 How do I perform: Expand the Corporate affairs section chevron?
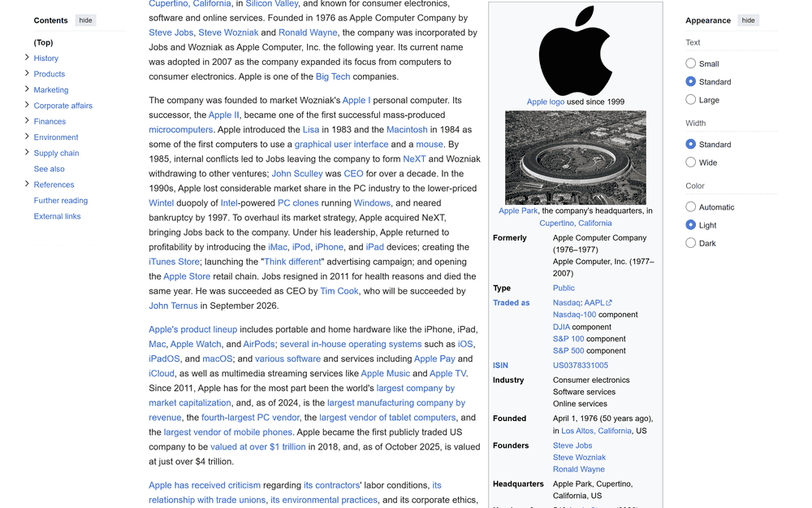[27, 105]
